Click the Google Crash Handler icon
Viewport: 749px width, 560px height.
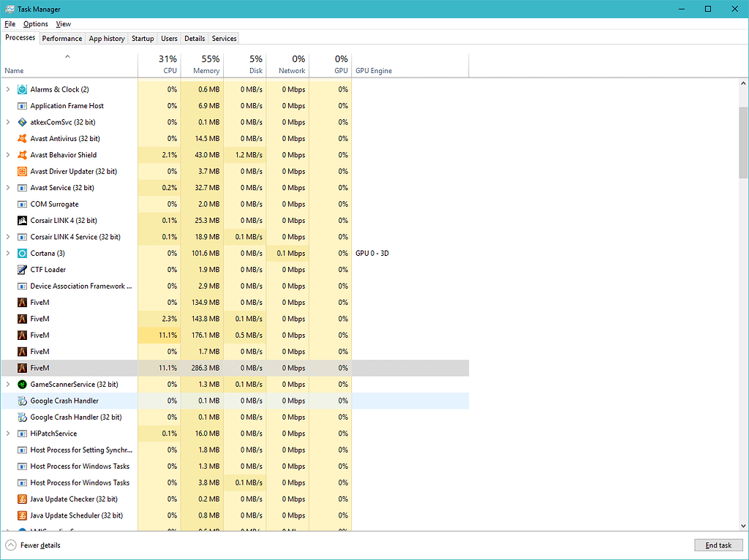tap(22, 401)
